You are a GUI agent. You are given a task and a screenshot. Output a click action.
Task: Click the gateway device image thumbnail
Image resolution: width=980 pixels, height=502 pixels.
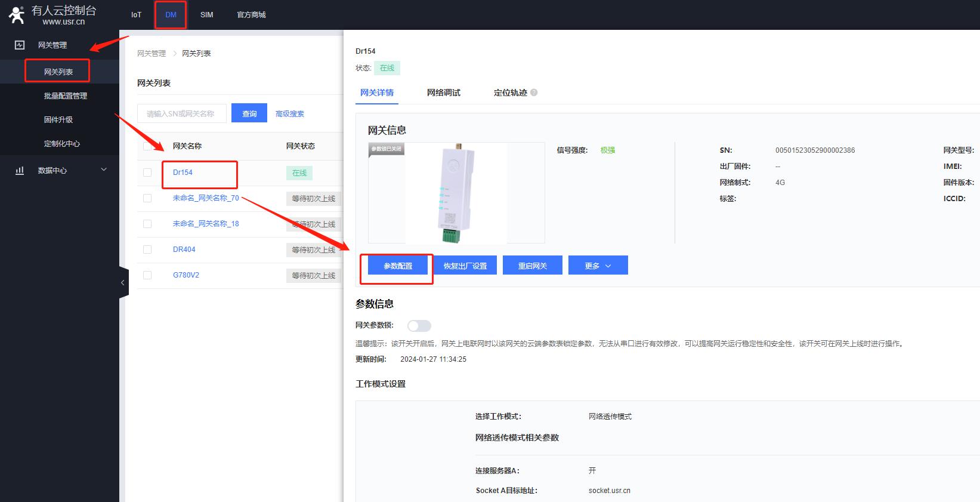pos(456,193)
